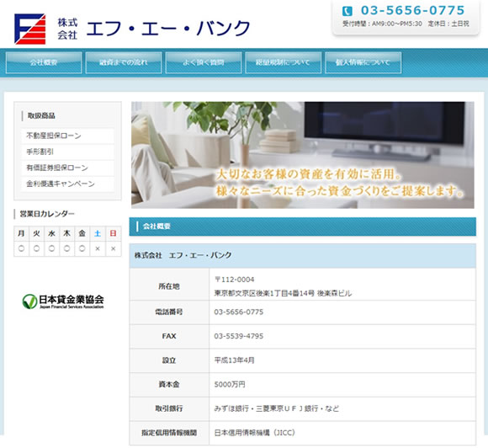Click the FAX row label
488x448 pixels.
[x=169, y=336]
